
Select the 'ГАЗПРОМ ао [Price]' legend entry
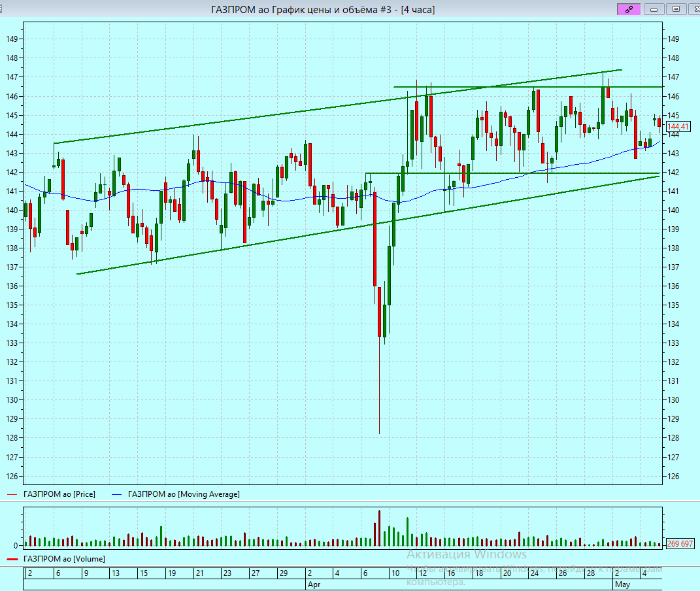[59, 494]
